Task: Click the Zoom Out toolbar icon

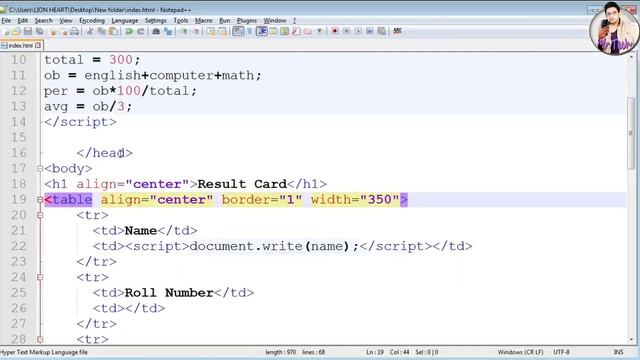Action: [196, 31]
